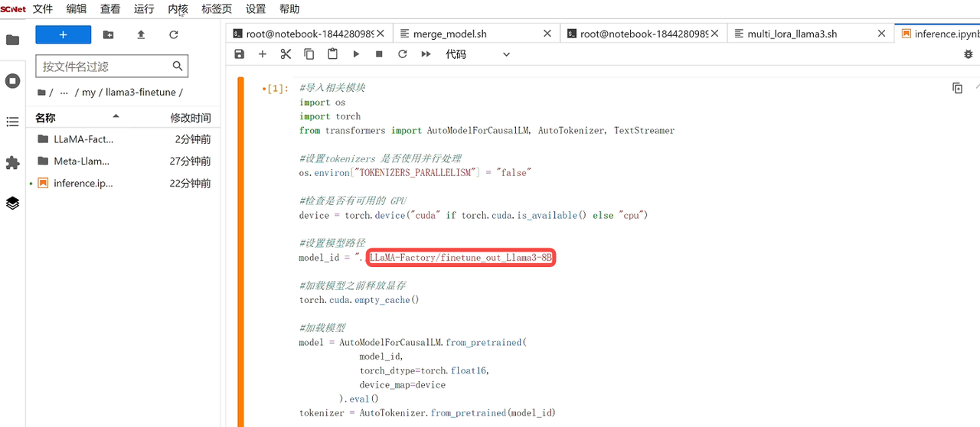Screen dimensions: 980x427
Task: Open the extension manager puzzle icon
Action: click(12, 163)
